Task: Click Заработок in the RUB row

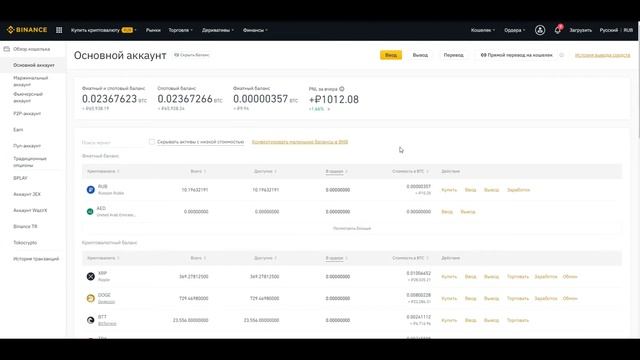Action: point(518,190)
